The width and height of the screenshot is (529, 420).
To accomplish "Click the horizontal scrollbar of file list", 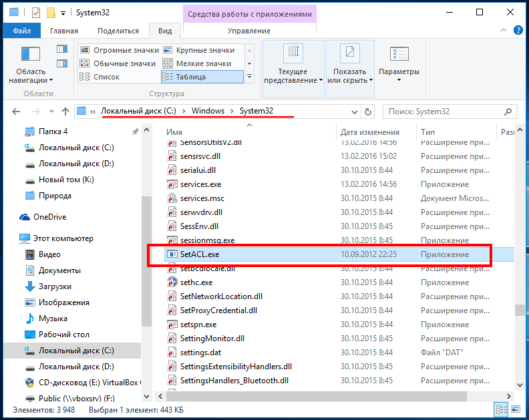I will click(x=315, y=397).
